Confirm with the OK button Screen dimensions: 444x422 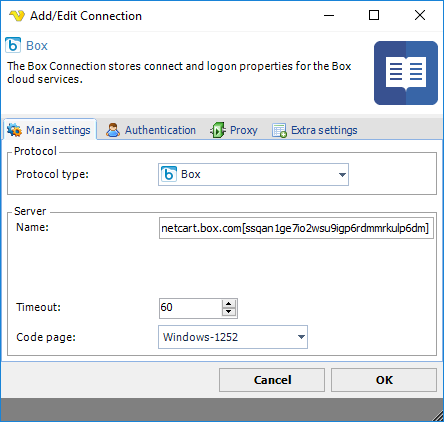[384, 380]
